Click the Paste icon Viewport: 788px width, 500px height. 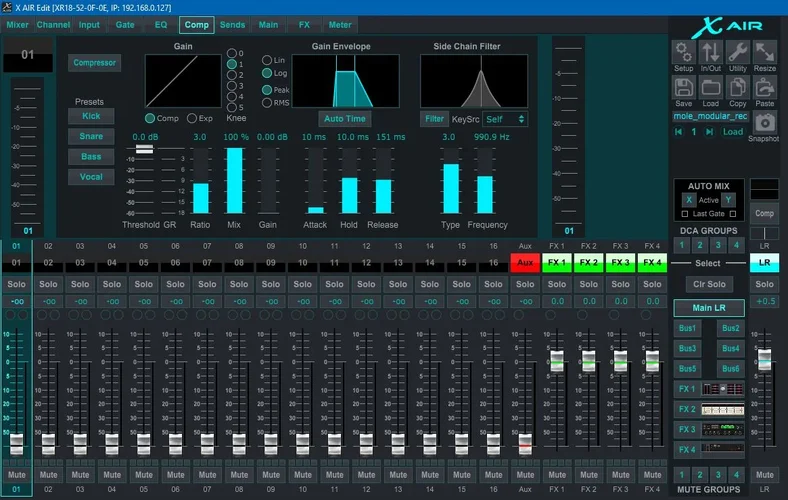click(765, 89)
